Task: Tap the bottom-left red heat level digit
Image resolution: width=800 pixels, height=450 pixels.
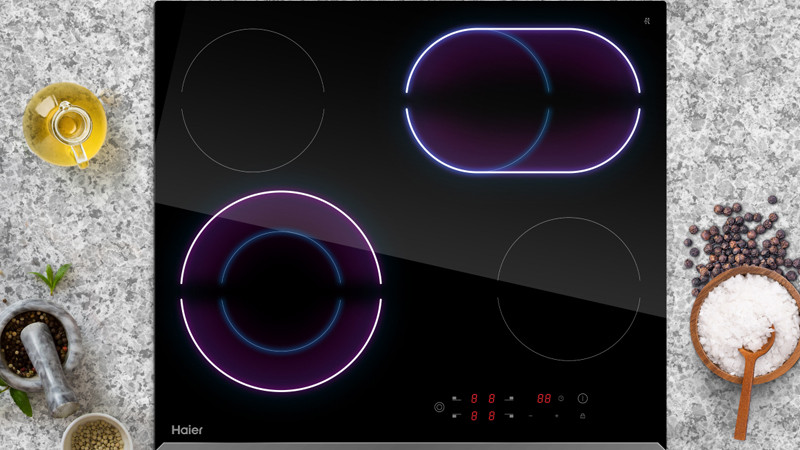Action: click(475, 415)
